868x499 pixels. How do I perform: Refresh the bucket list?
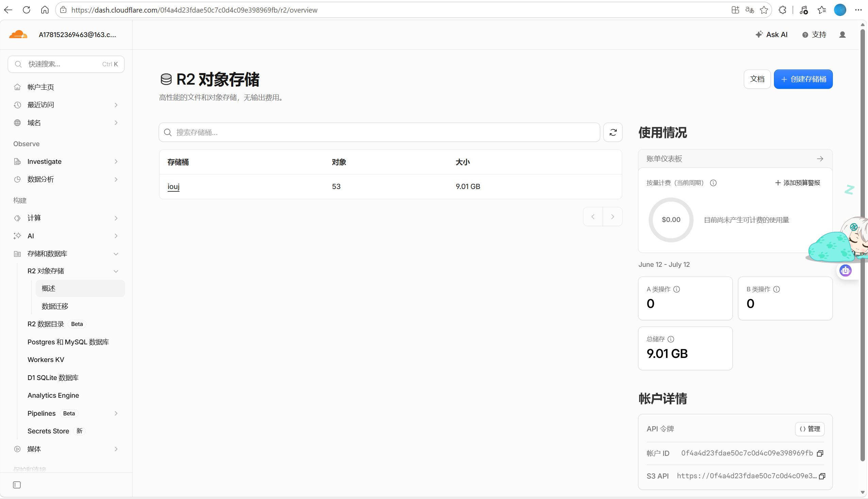(613, 132)
